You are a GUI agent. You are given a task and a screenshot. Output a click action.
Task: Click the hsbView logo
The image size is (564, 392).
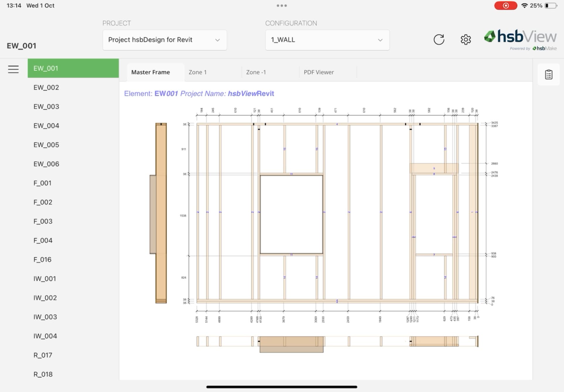point(520,37)
